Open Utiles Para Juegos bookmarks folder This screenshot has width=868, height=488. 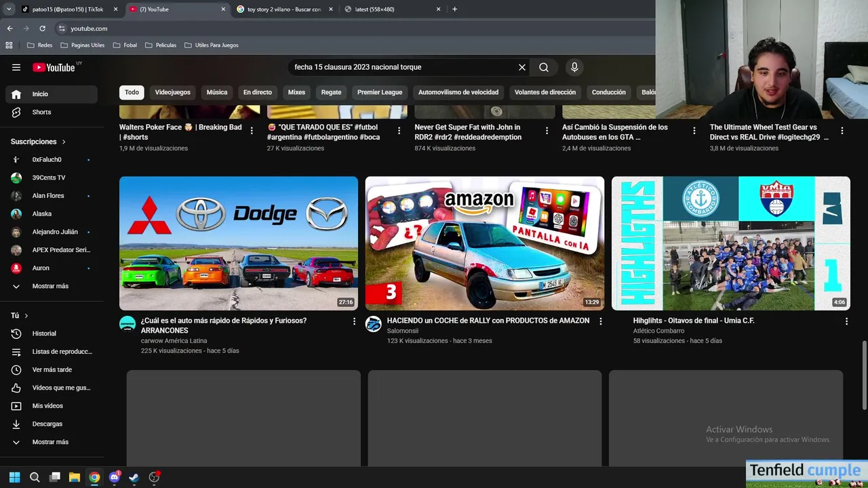click(x=212, y=45)
